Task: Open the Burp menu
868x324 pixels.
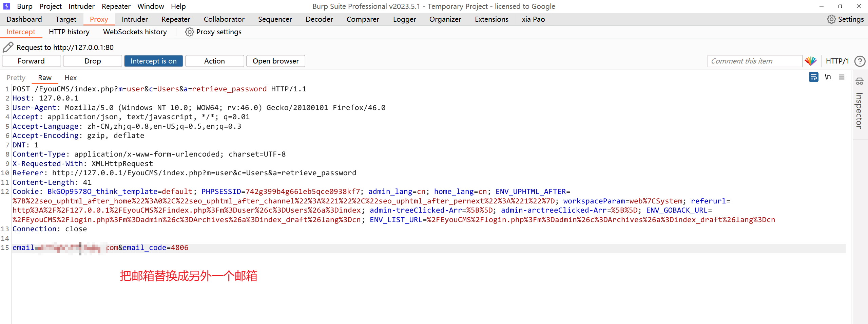Action: click(x=25, y=6)
